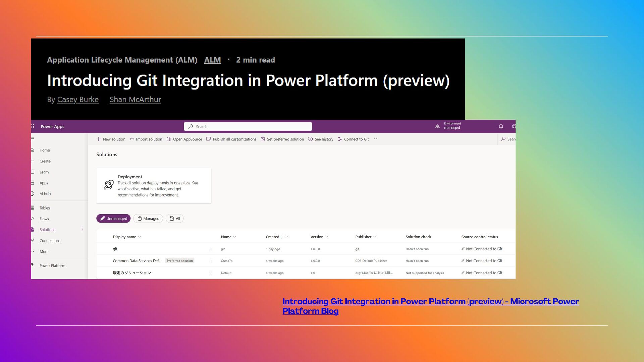Open the settings gear icon

[514, 126]
